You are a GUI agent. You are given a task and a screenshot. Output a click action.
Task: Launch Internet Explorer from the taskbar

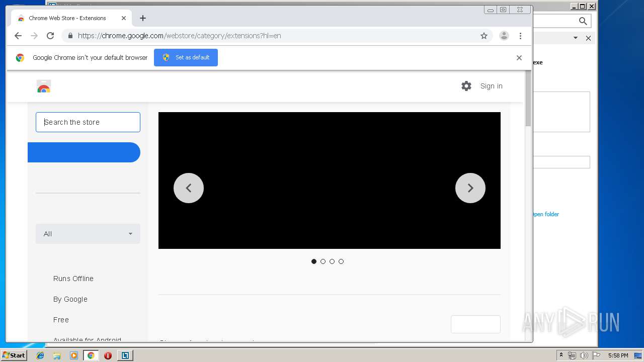40,355
